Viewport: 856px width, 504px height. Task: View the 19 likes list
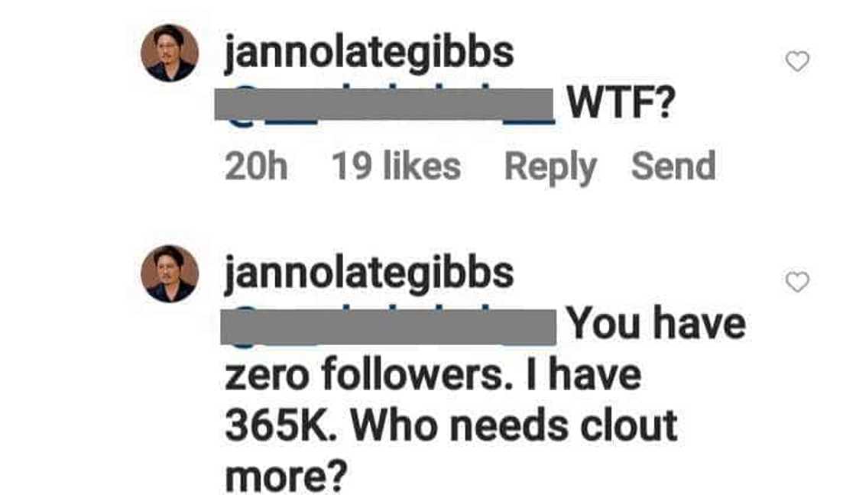(396, 166)
